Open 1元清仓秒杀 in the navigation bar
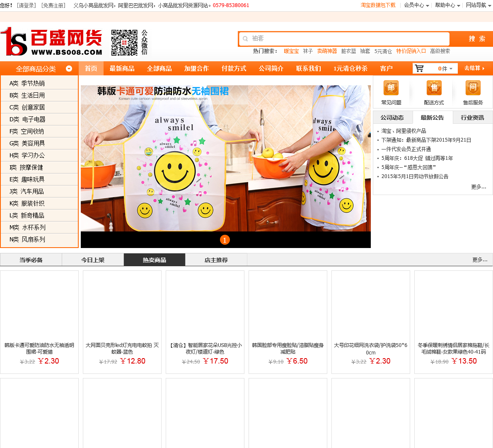The width and height of the screenshot is (493, 448). coord(350,68)
